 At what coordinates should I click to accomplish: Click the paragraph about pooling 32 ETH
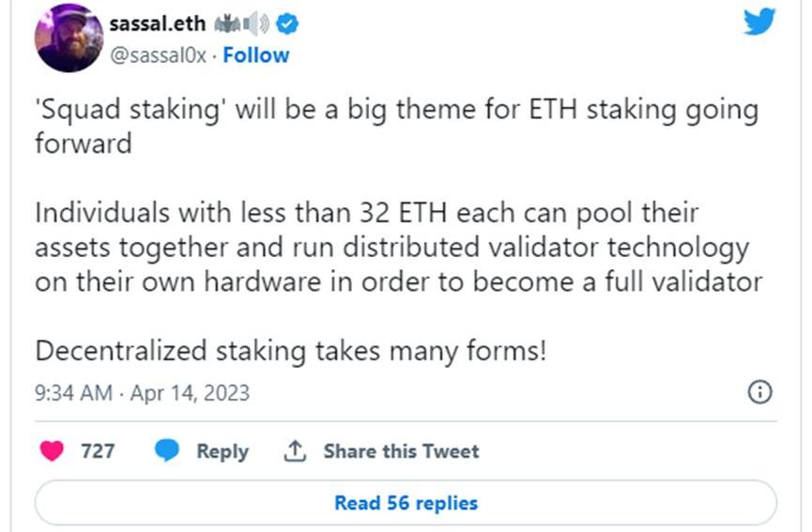pyautogui.click(x=394, y=247)
